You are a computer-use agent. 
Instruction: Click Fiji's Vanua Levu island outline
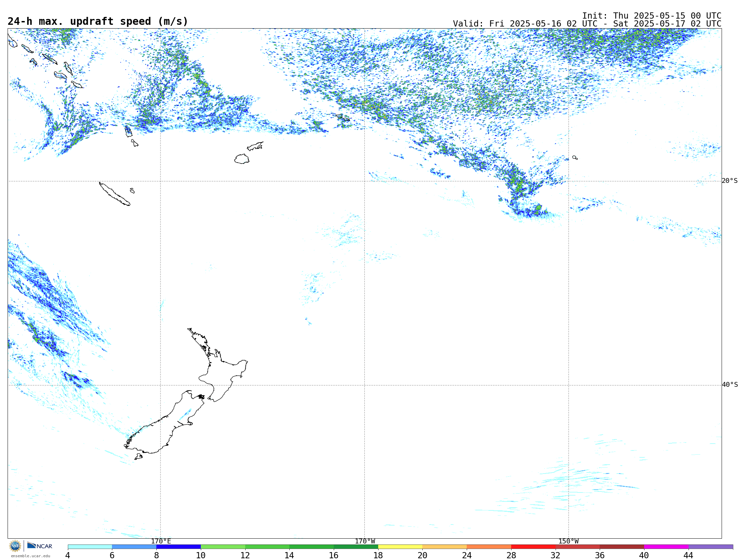coord(255,146)
